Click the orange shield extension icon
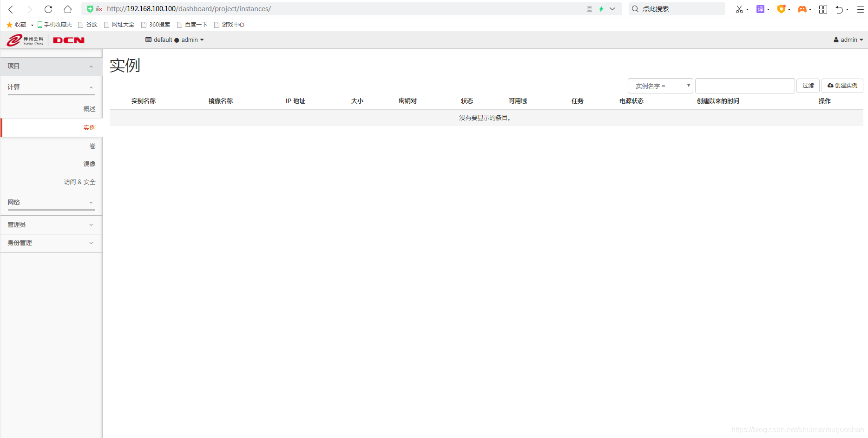 781,9
